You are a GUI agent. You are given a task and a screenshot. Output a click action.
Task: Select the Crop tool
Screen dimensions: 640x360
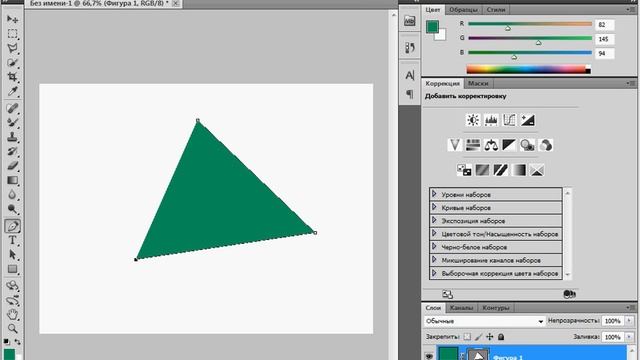click(x=12, y=77)
